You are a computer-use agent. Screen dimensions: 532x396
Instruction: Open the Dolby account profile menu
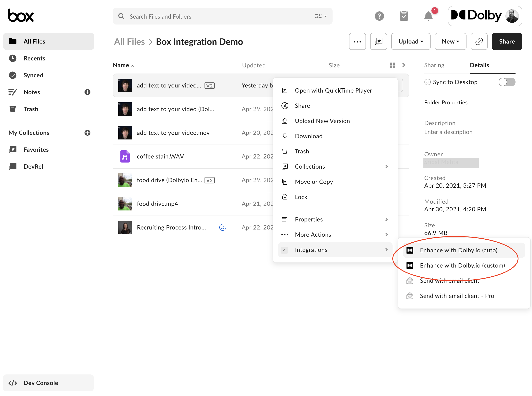point(485,16)
